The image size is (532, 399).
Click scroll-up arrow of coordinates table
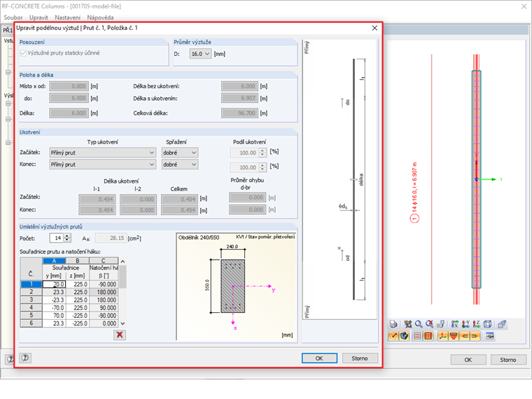coord(122,261)
